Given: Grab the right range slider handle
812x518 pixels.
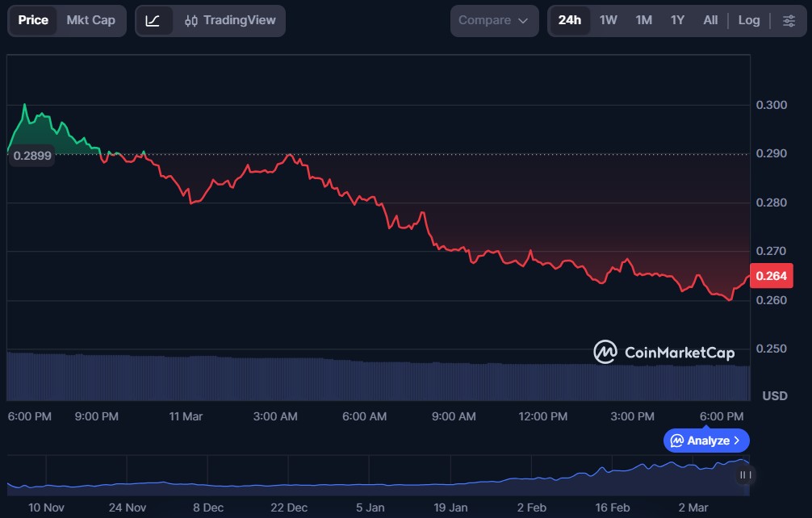Looking at the screenshot, I should click(x=745, y=475).
